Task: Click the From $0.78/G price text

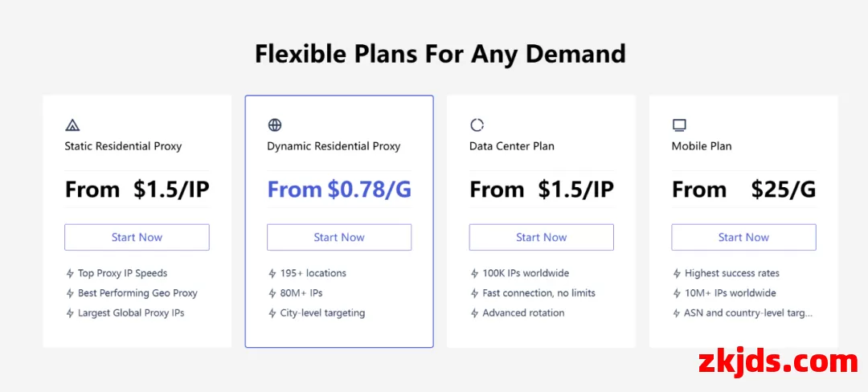Action: click(x=339, y=189)
